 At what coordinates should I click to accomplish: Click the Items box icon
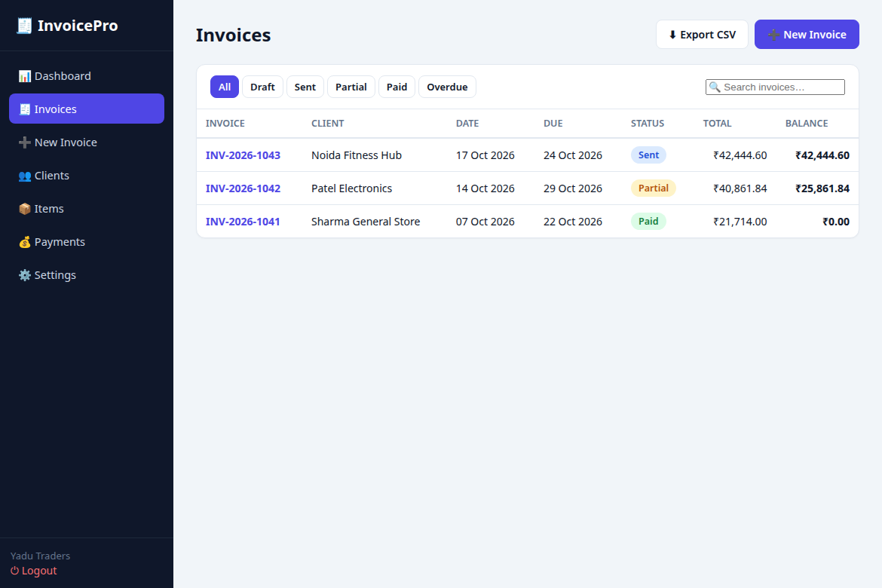point(25,209)
